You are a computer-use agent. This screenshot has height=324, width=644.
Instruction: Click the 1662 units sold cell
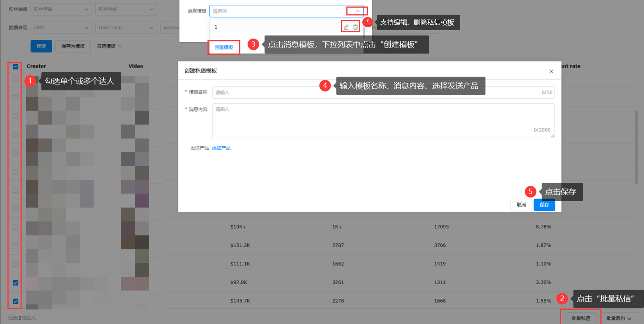(x=338, y=264)
